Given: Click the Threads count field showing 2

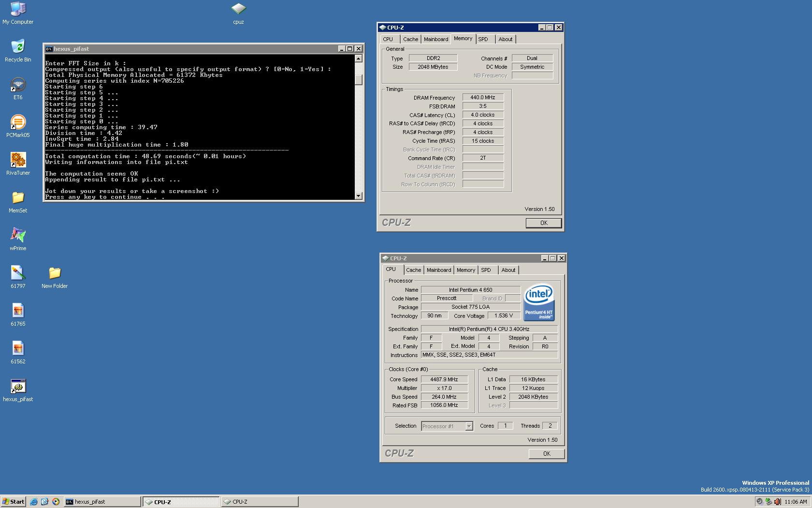Looking at the screenshot, I should [x=550, y=426].
